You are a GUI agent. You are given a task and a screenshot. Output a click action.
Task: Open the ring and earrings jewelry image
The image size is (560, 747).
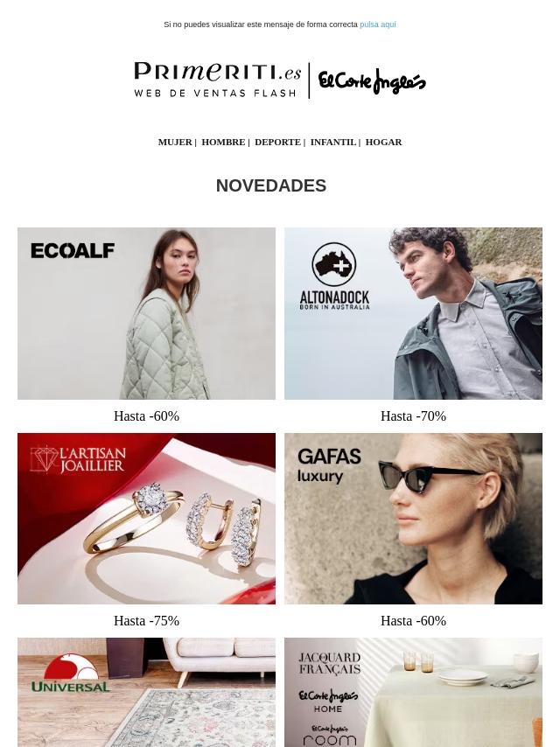pos(146,519)
